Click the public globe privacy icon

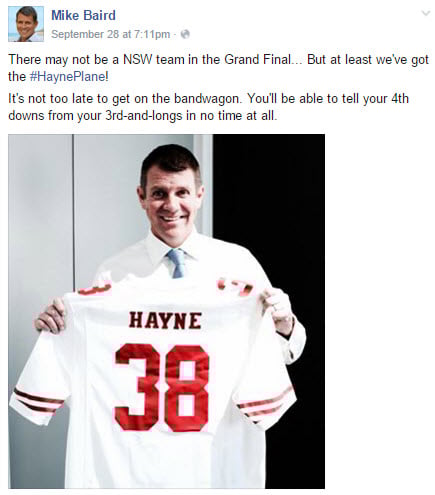click(x=185, y=34)
